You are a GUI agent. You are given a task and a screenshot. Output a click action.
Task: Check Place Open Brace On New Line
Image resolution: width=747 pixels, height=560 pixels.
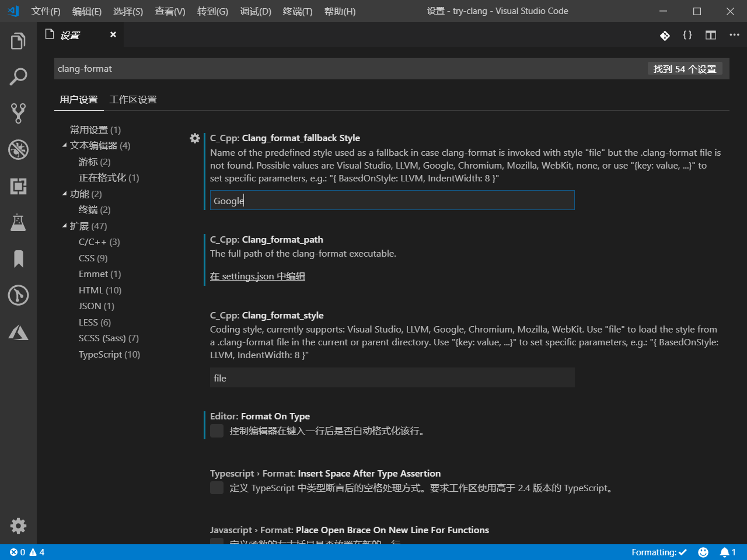[x=216, y=544]
